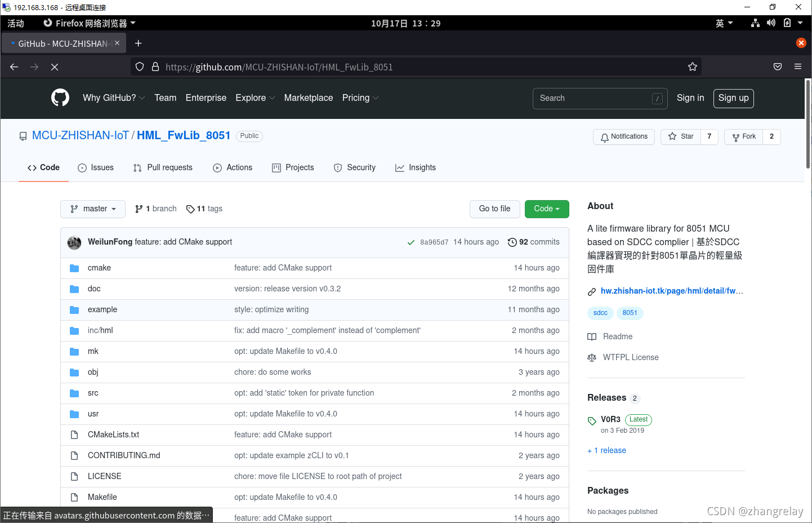Click the system volume icon

[x=771, y=23]
